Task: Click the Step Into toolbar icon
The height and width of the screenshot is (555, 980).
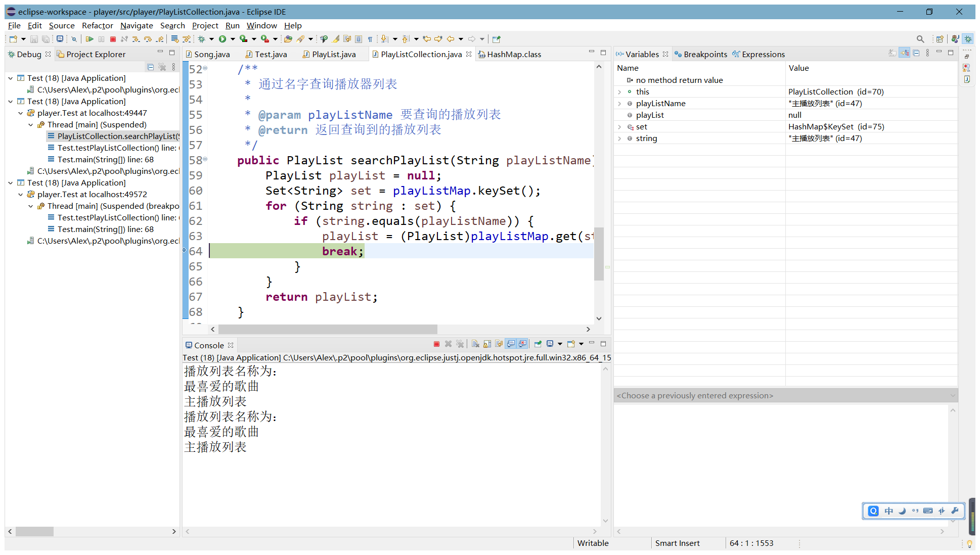Action: click(136, 39)
